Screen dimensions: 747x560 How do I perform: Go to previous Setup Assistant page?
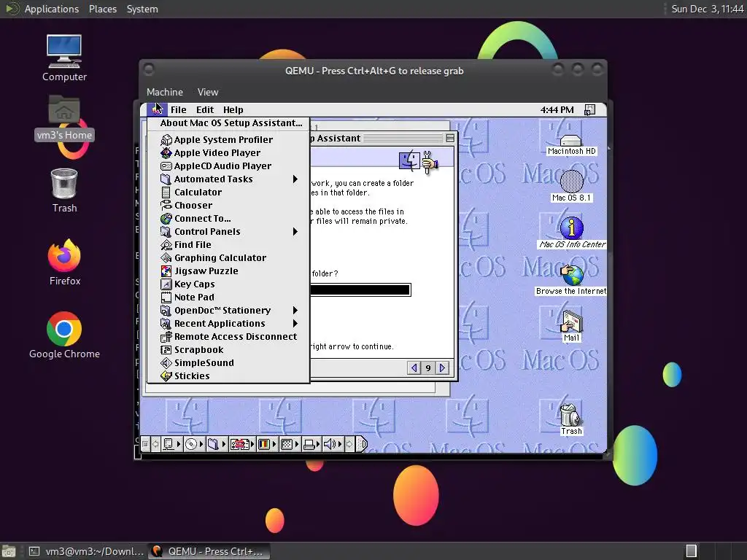(414, 367)
